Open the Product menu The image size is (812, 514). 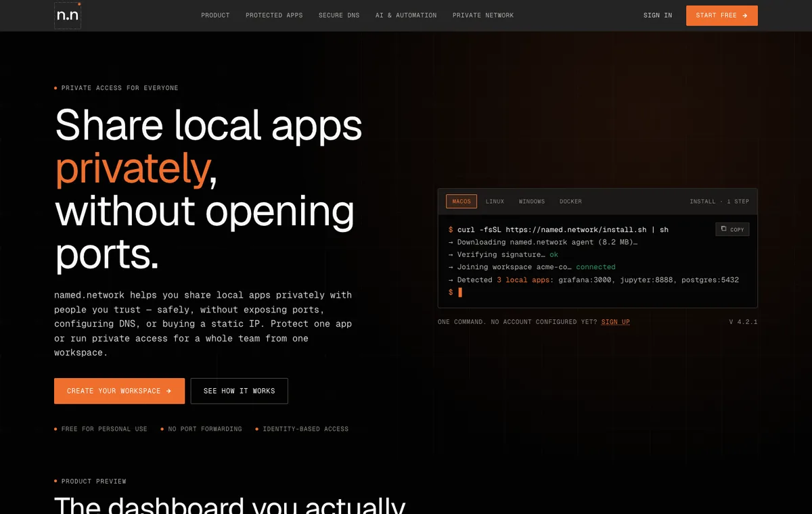[215, 16]
